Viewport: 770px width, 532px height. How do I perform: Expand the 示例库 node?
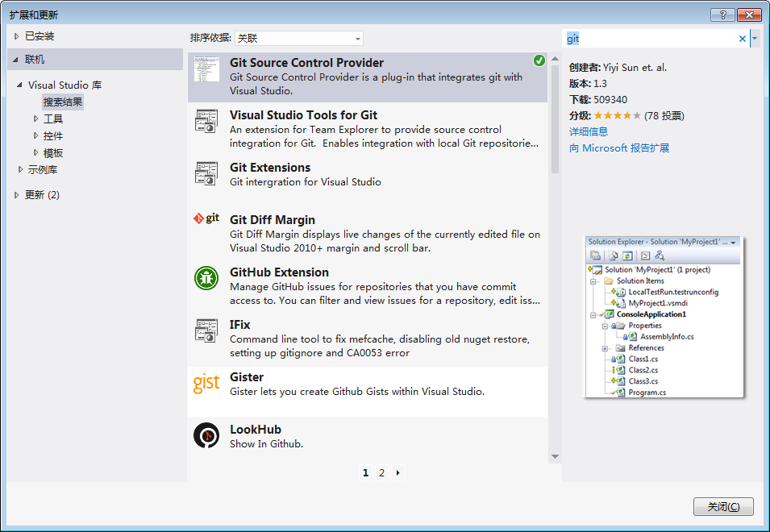(20, 169)
